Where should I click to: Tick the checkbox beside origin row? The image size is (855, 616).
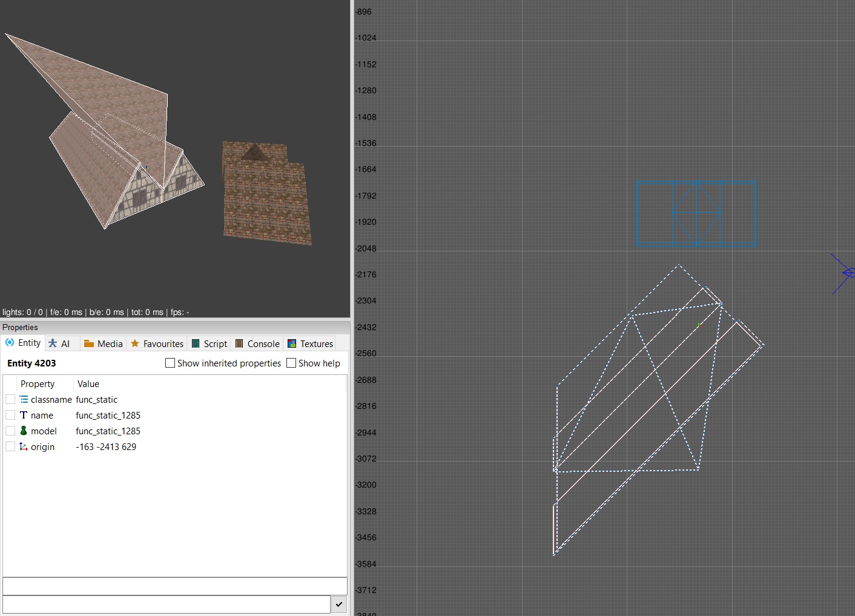click(10, 446)
